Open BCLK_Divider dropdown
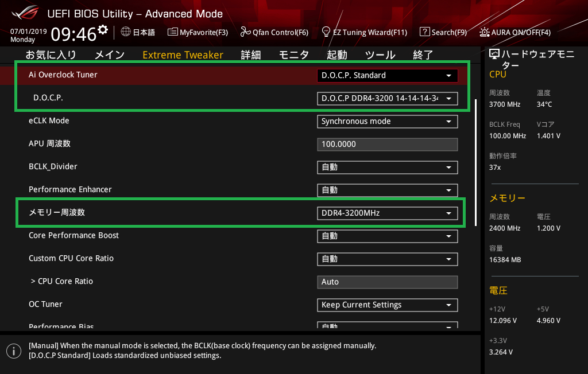The width and height of the screenshot is (588, 374). (388, 167)
